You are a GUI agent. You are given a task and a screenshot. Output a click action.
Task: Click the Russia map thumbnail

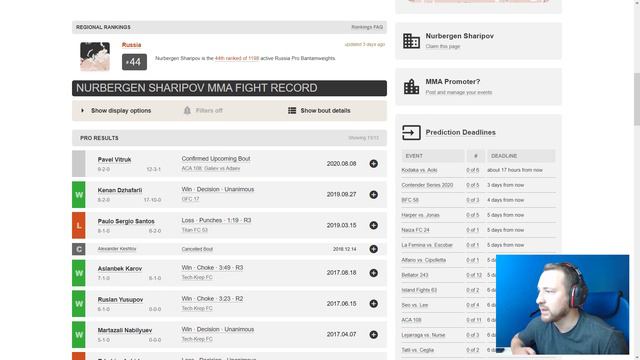tap(95, 56)
